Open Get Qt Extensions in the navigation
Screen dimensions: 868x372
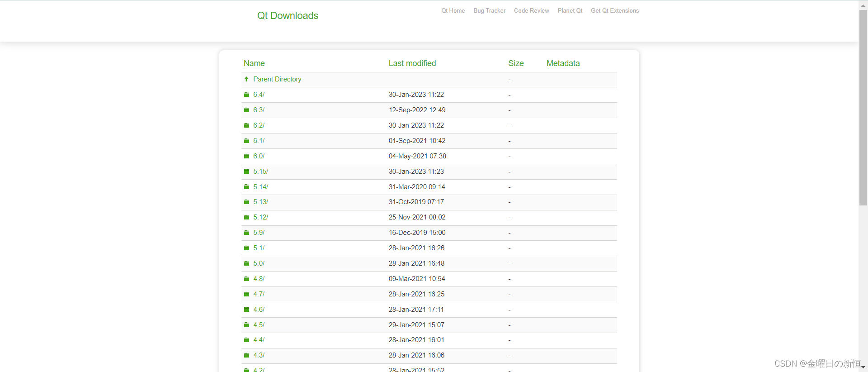pos(615,10)
